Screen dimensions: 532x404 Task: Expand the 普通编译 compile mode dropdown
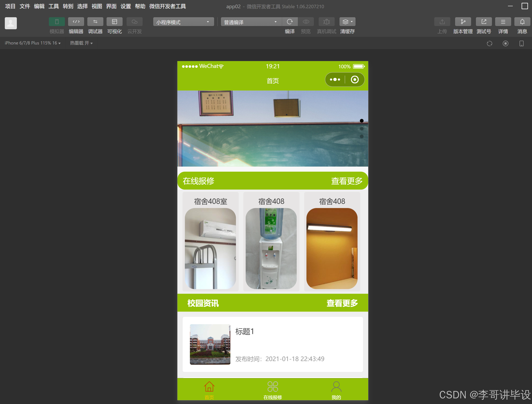(x=250, y=22)
